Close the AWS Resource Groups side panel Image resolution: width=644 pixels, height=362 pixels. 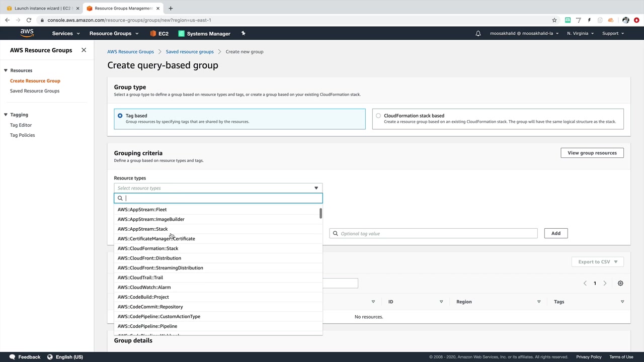[84, 50]
